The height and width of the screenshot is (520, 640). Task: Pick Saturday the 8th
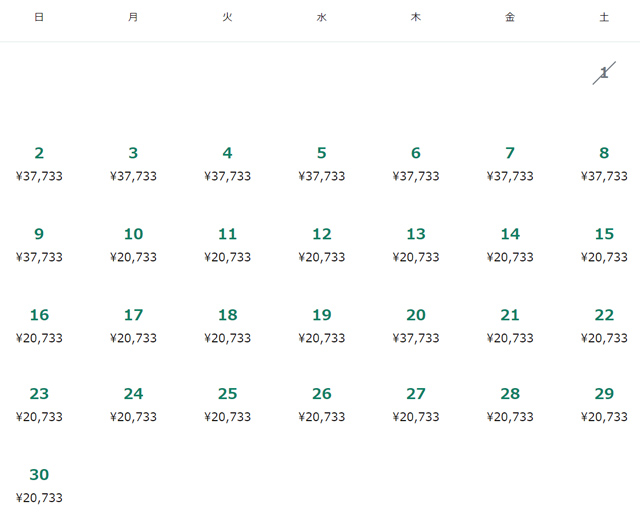click(604, 163)
